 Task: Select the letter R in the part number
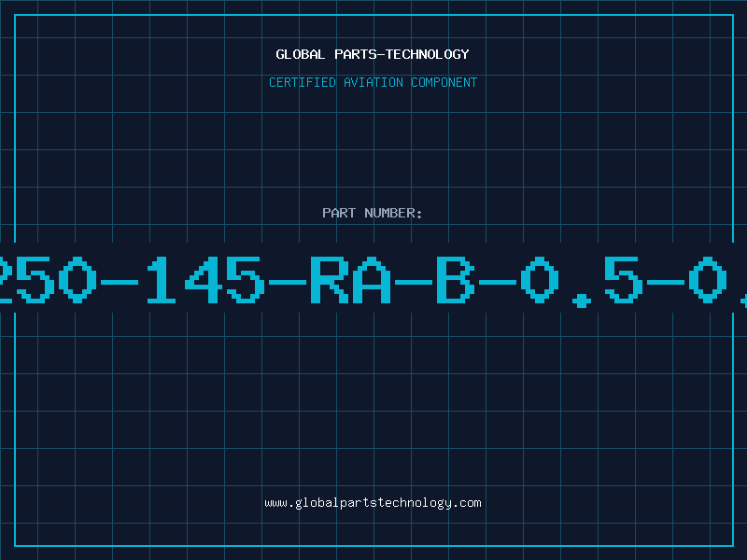point(330,280)
